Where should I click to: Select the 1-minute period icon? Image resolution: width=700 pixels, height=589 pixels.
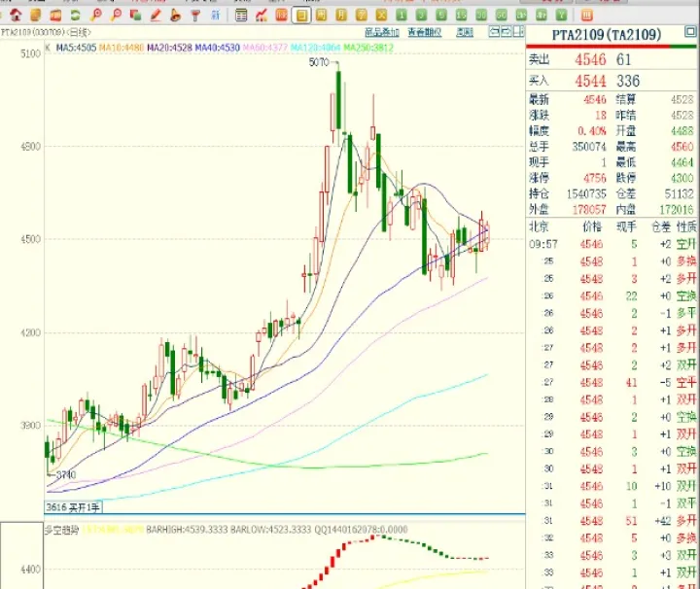(x=402, y=17)
